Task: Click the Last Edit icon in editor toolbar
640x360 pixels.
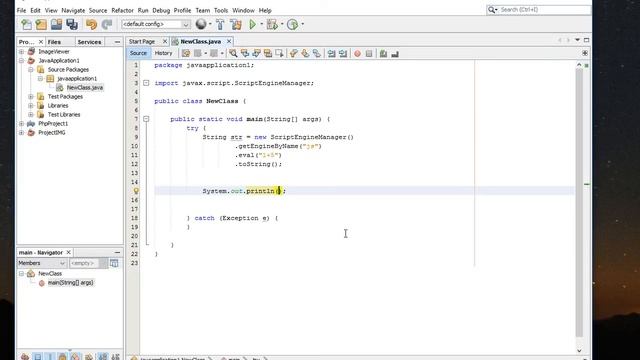Action: [186, 53]
